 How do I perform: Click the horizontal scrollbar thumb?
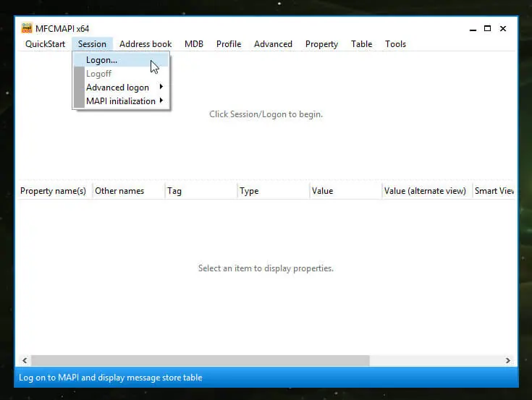(x=200, y=360)
